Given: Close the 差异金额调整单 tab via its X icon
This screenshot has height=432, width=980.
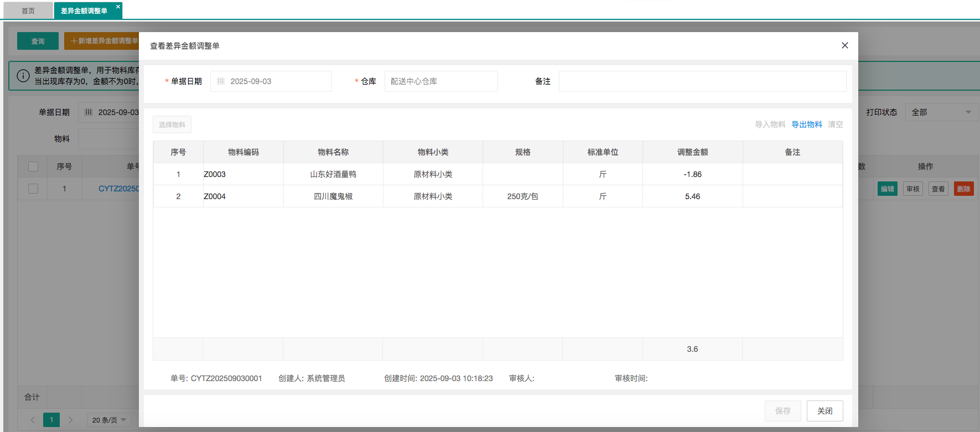Looking at the screenshot, I should [118, 7].
